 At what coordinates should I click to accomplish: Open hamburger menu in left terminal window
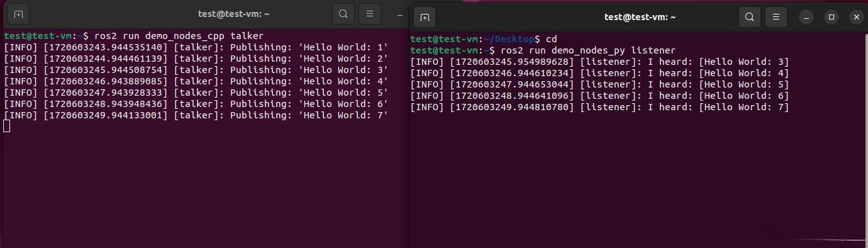click(x=370, y=13)
